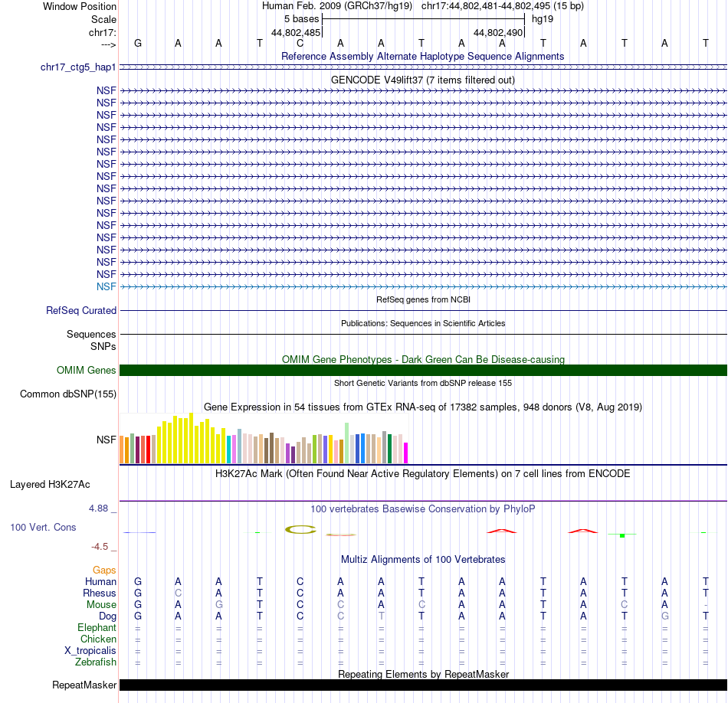Click the '100 Vert. Cons' track label
The height and width of the screenshot is (703, 728).
[x=43, y=527]
